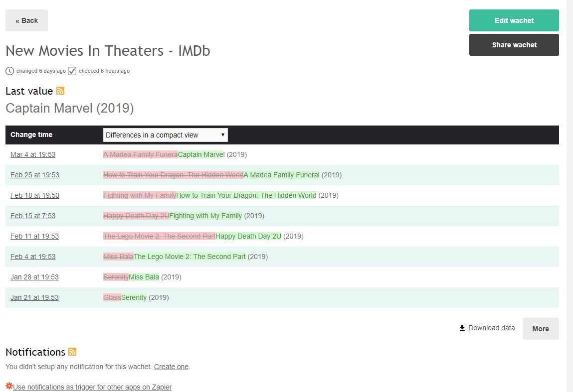Click 'The Lego Movie 2: The Second Part' added text
The image size is (573, 392).
(190, 257)
